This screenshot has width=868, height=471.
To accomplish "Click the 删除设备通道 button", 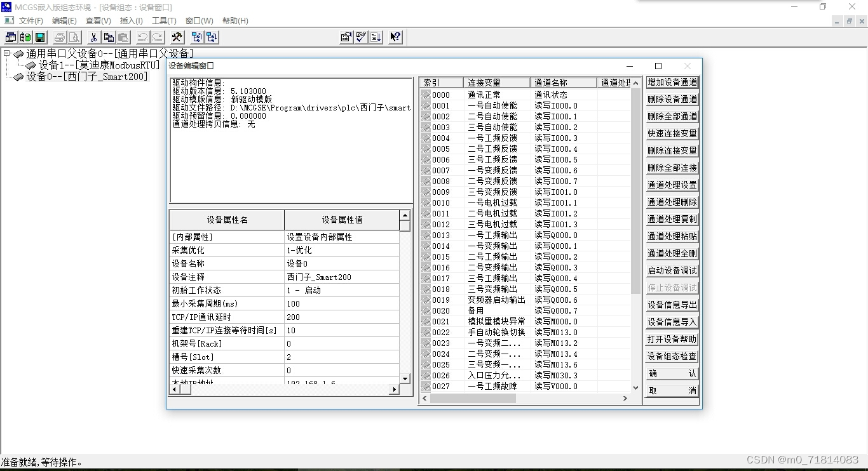I will click(672, 99).
